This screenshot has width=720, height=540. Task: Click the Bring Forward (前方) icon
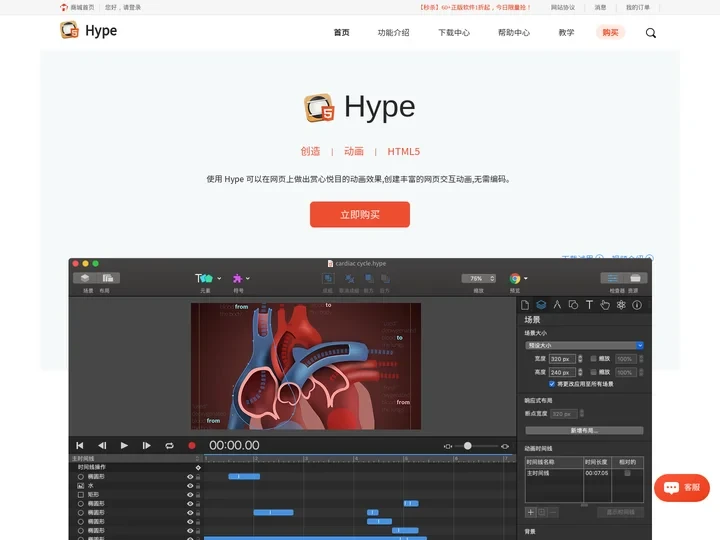coord(369,278)
